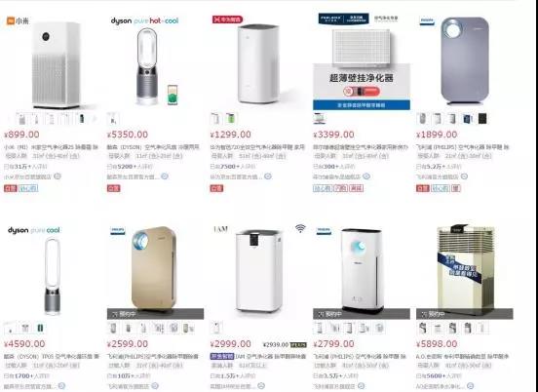Click the chat icon beside the Xiaomi store name
Viewport: 538px width, 392px height.
(58, 176)
